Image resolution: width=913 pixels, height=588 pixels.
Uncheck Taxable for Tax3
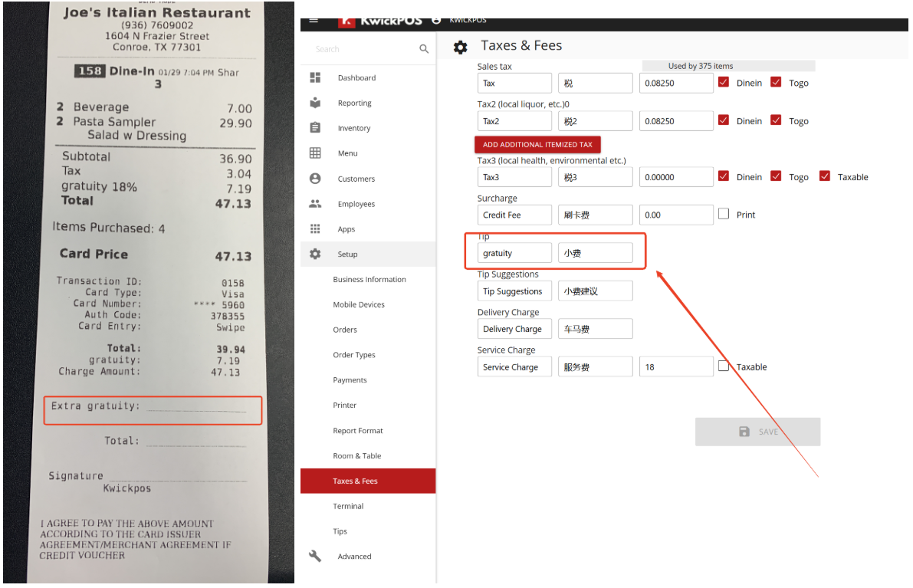825,176
